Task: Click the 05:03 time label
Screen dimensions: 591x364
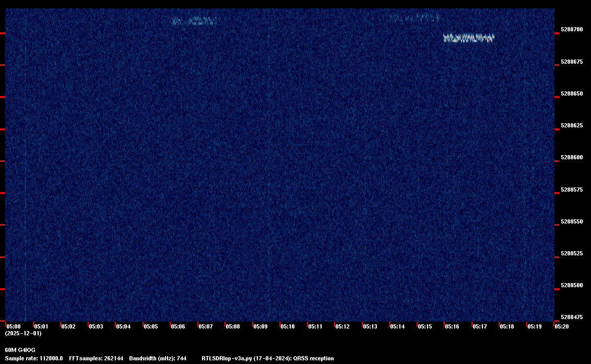Action: click(96, 326)
